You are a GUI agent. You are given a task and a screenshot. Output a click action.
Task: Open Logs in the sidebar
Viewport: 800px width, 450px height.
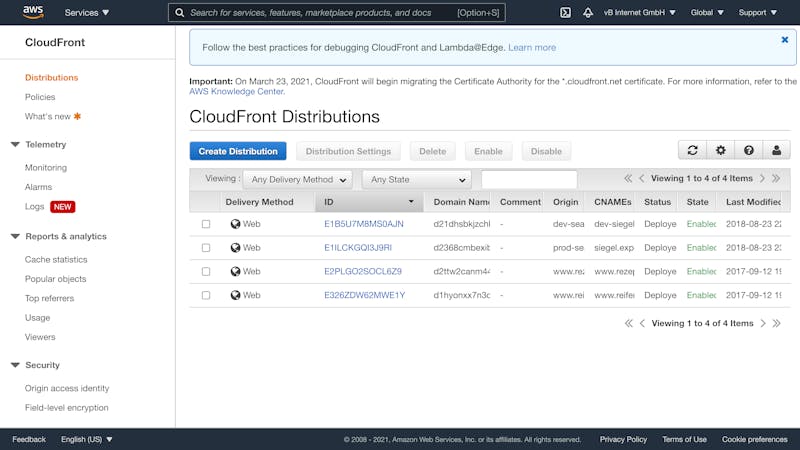(x=34, y=207)
